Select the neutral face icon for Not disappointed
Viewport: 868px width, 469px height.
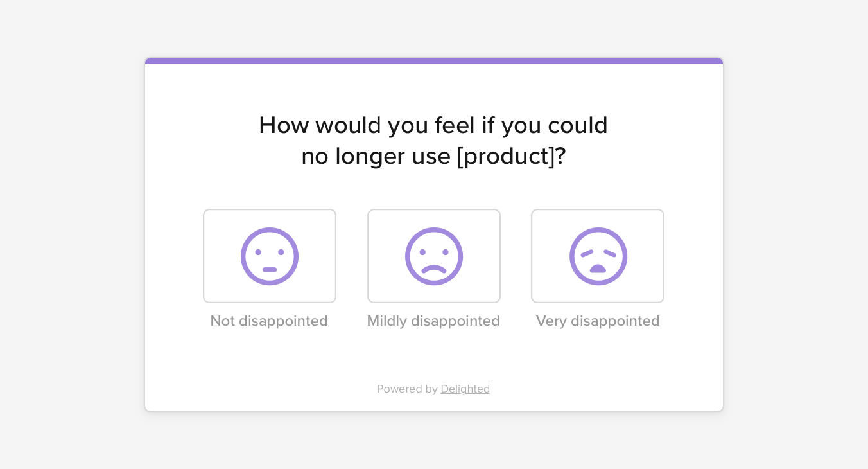coord(270,256)
